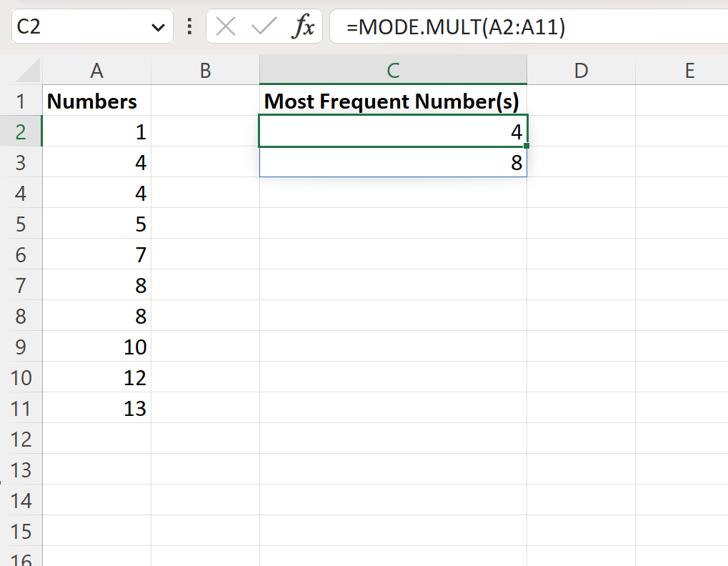
Task: Click the formula bar options dots
Action: [x=189, y=26]
